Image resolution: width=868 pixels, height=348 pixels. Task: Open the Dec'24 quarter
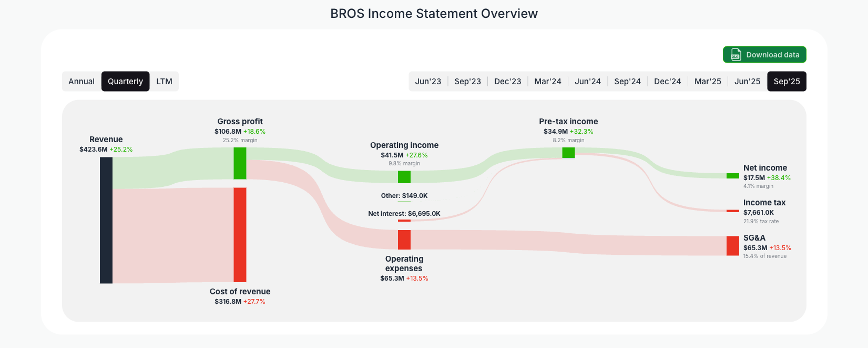[x=667, y=81]
